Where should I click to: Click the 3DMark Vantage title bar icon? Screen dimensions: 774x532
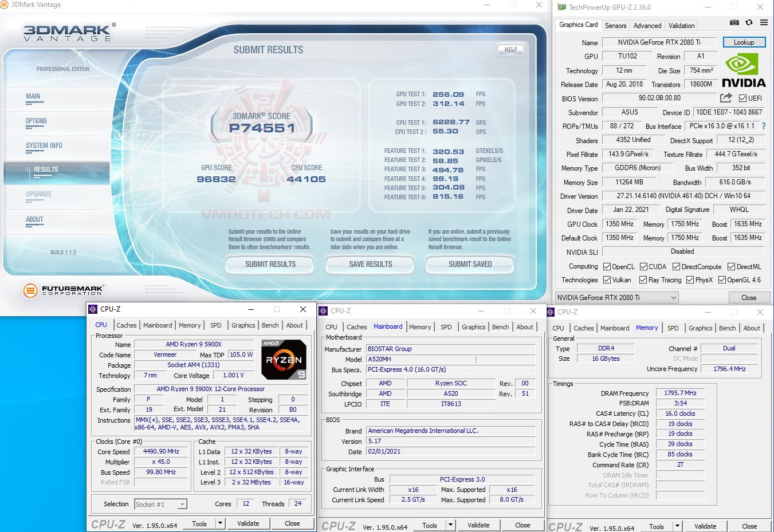4,5
